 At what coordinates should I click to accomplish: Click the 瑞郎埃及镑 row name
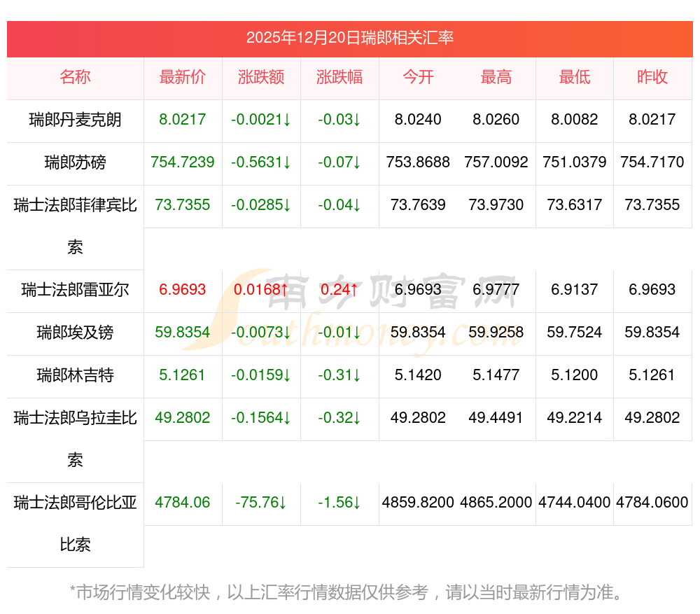click(75, 333)
